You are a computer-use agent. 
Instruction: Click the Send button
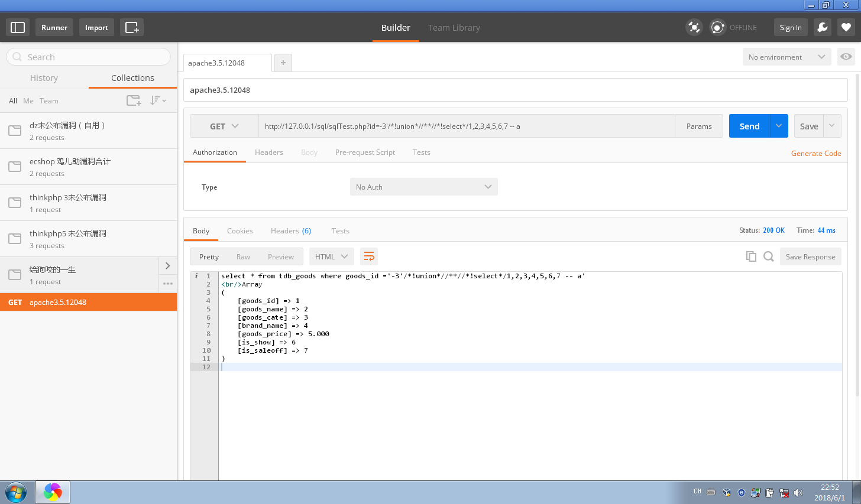(749, 126)
